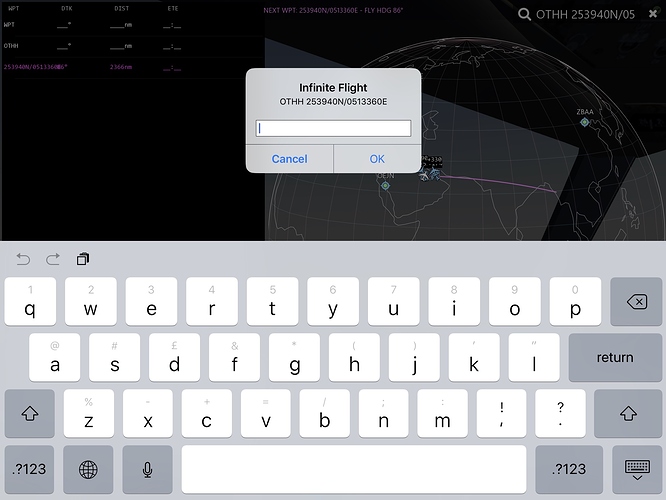
Task: Tap the y key
Action: (x=333, y=302)
